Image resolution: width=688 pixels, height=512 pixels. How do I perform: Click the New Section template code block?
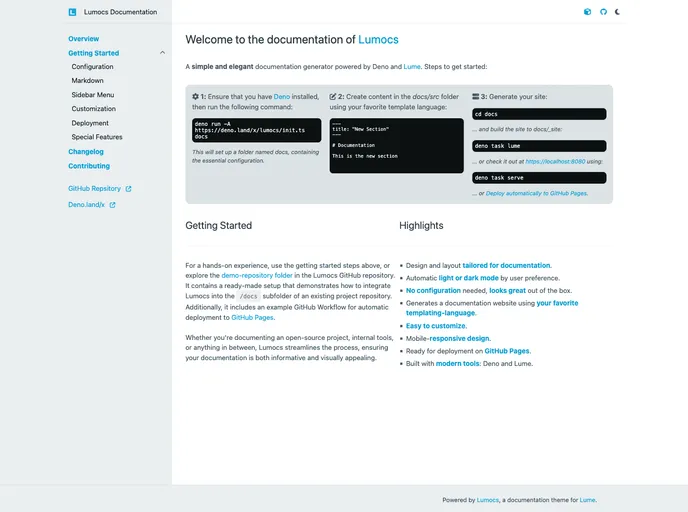396,146
